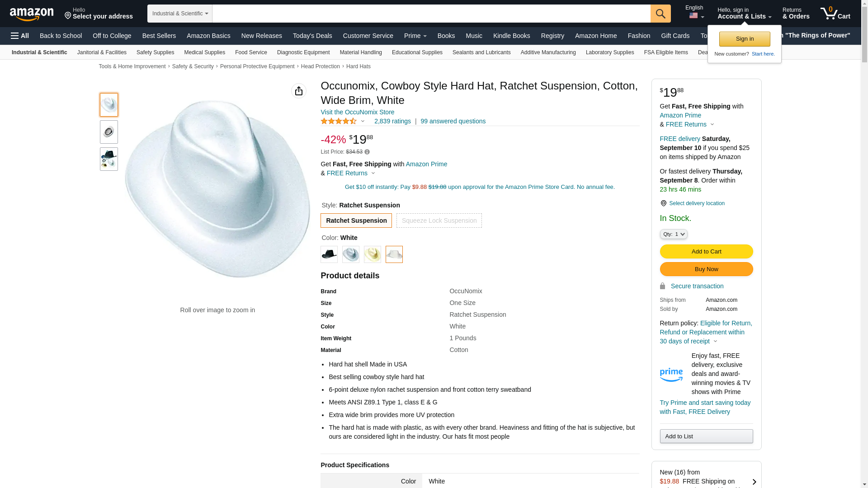This screenshot has height=488, width=868.
Task: Click the share icon on product image
Action: tap(298, 91)
